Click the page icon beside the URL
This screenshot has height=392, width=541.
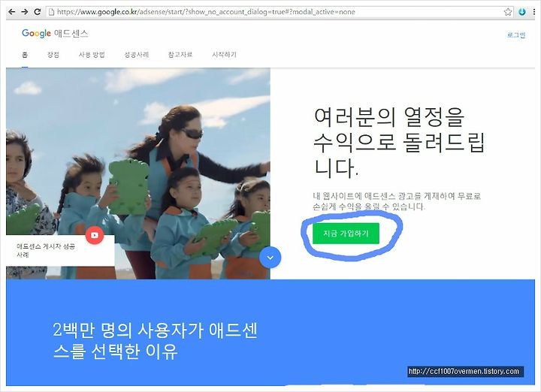(x=51, y=12)
